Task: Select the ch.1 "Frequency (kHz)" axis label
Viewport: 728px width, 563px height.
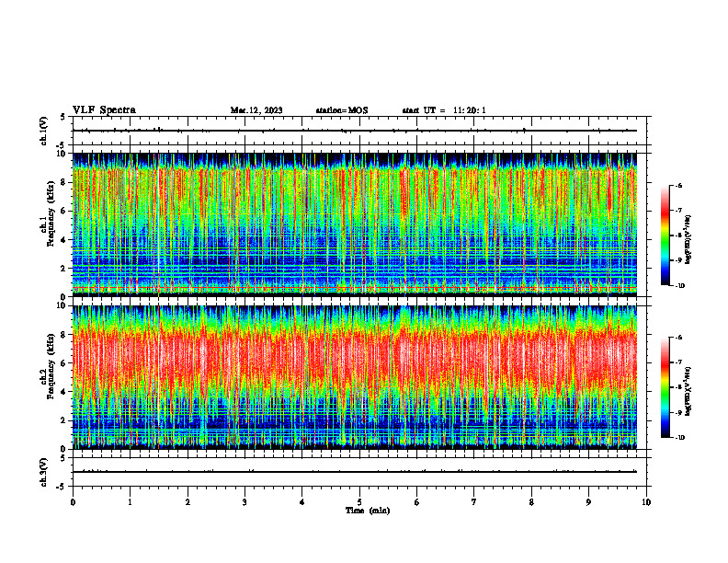Action: click(x=51, y=213)
